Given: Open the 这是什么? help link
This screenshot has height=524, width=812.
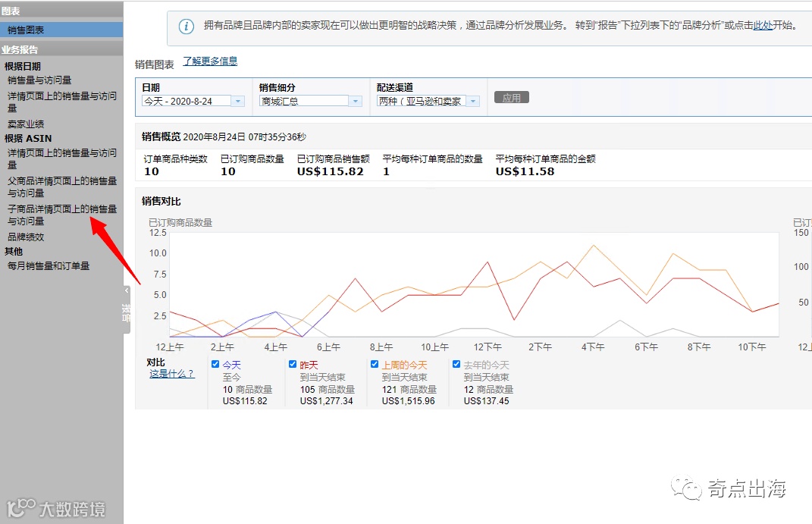Looking at the screenshot, I should 172,374.
